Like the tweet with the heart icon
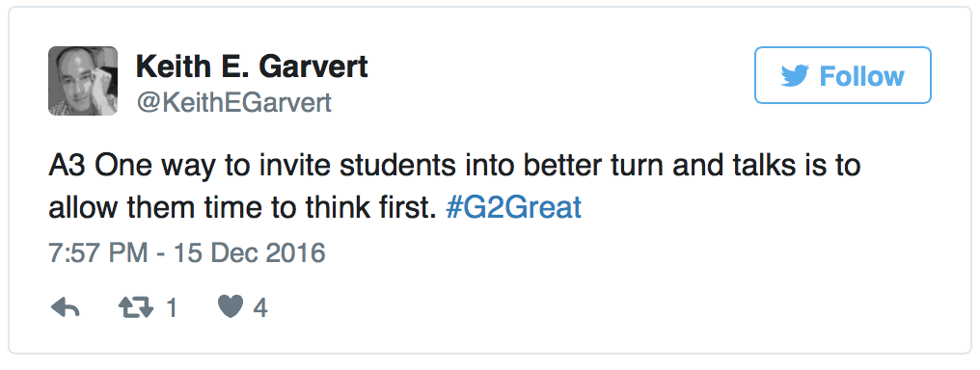Viewport: 980px width, 370px height. pyautogui.click(x=230, y=307)
